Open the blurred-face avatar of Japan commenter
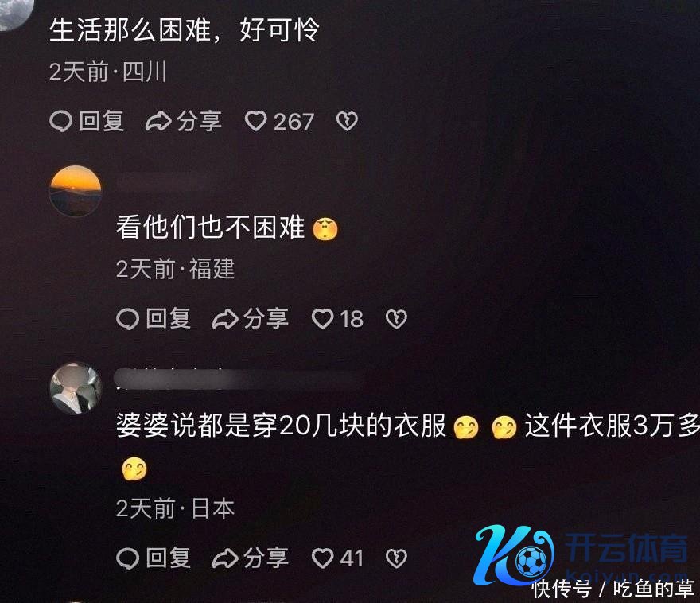Viewport: 700px width, 603px height. 76,388
